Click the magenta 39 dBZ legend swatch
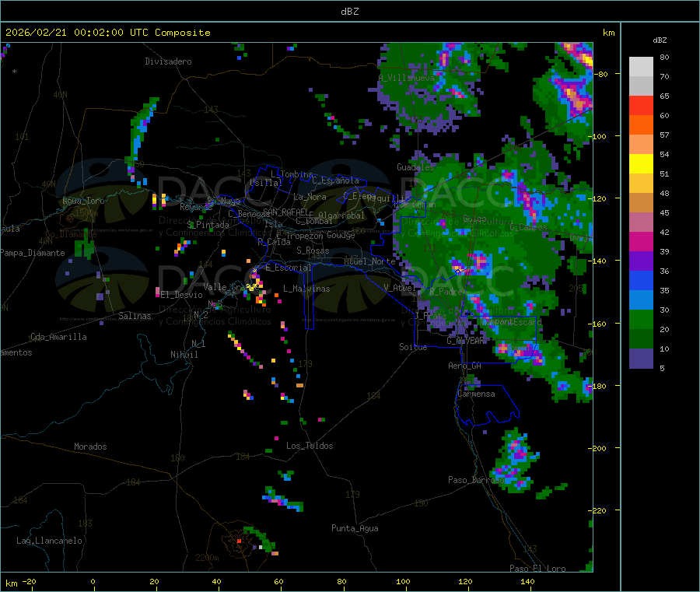 click(x=641, y=241)
